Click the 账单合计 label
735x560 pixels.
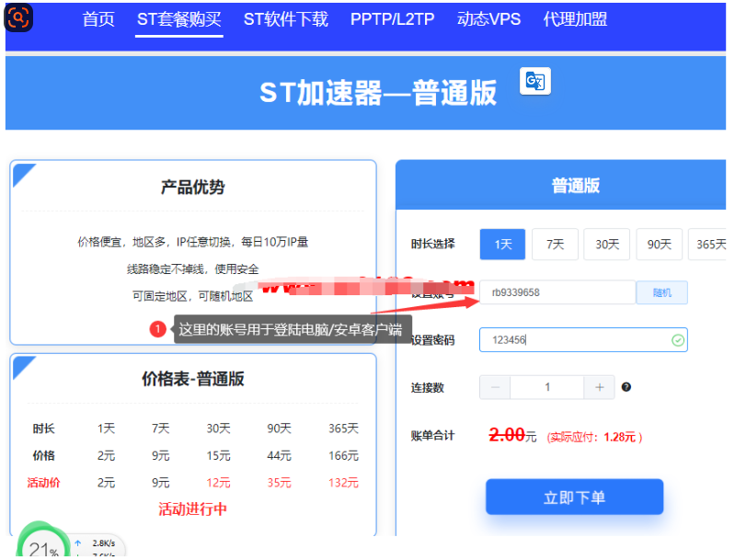click(432, 436)
